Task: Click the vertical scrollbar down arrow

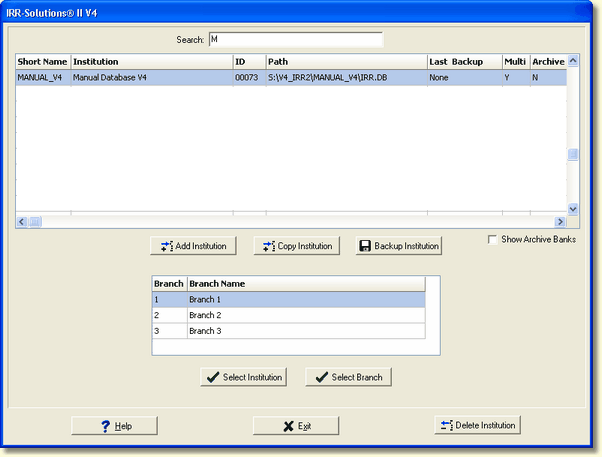Action: pos(573,209)
